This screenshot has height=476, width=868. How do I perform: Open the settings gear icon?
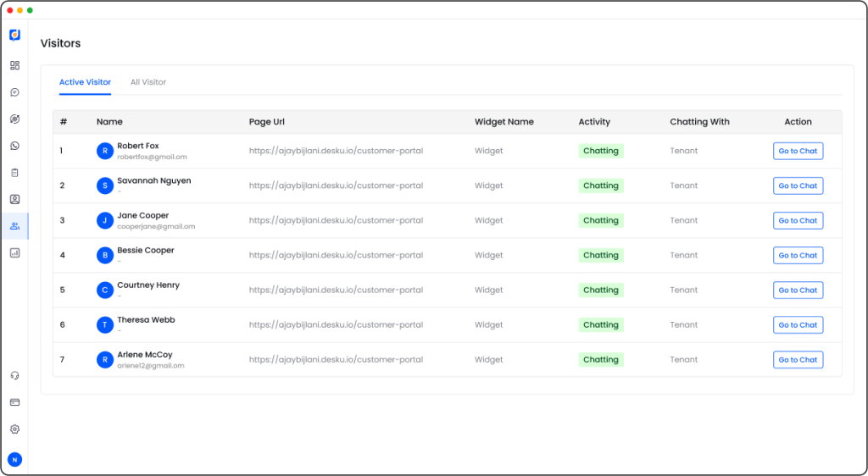point(15,429)
